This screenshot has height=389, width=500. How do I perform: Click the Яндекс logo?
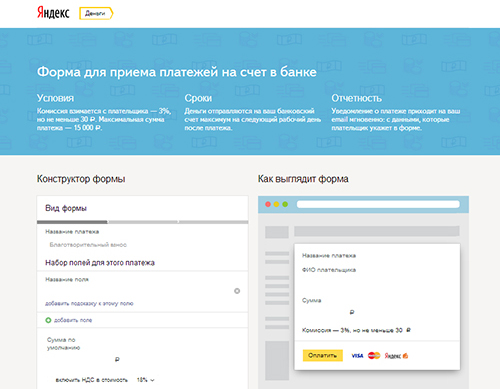pos(53,13)
